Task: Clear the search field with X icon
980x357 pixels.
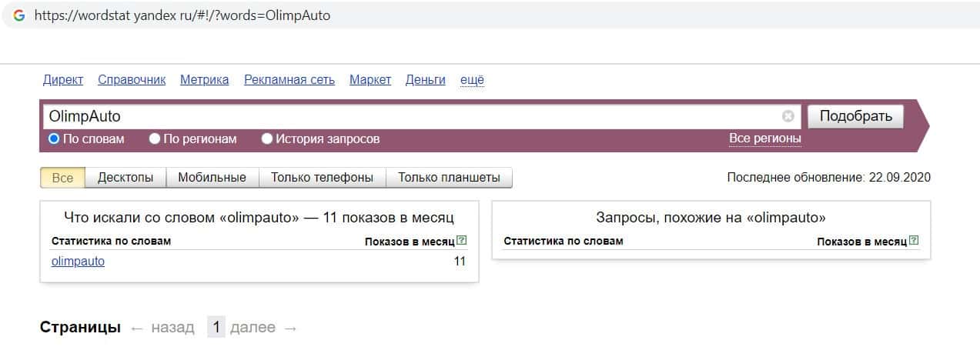Action: coord(788,116)
